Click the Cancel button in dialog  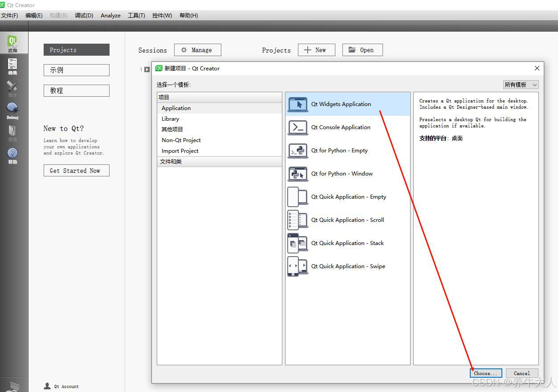tap(522, 373)
